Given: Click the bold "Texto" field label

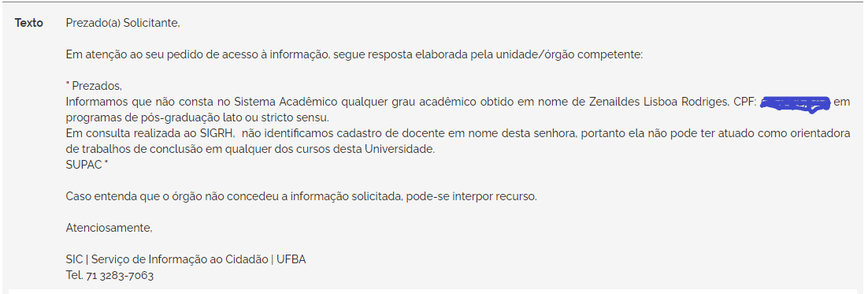Looking at the screenshot, I should 29,24.
